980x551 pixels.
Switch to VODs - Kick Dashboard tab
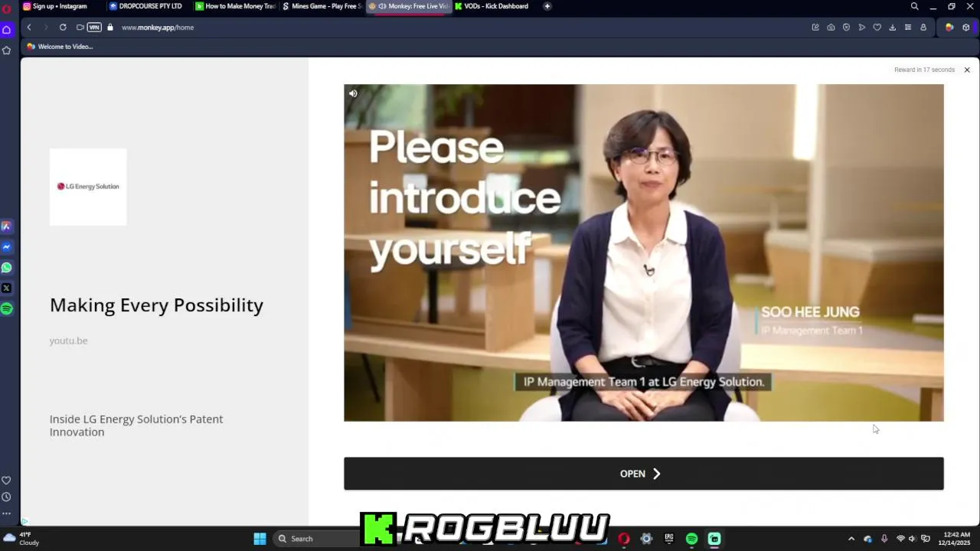click(495, 6)
